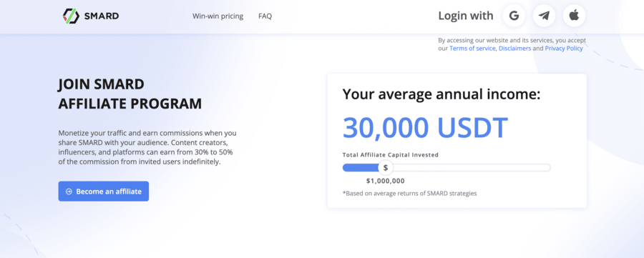Click the dollar sign slider handle
644x258 pixels.
point(385,167)
